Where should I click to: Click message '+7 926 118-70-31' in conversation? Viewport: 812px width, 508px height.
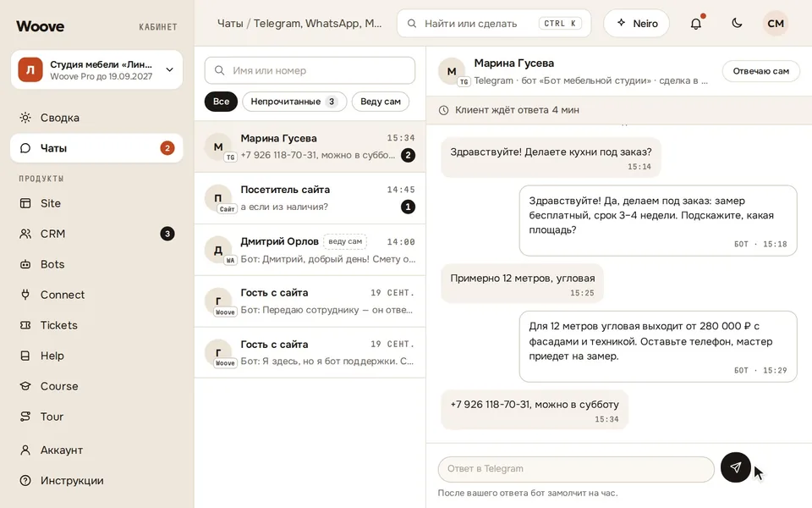tap(535, 410)
